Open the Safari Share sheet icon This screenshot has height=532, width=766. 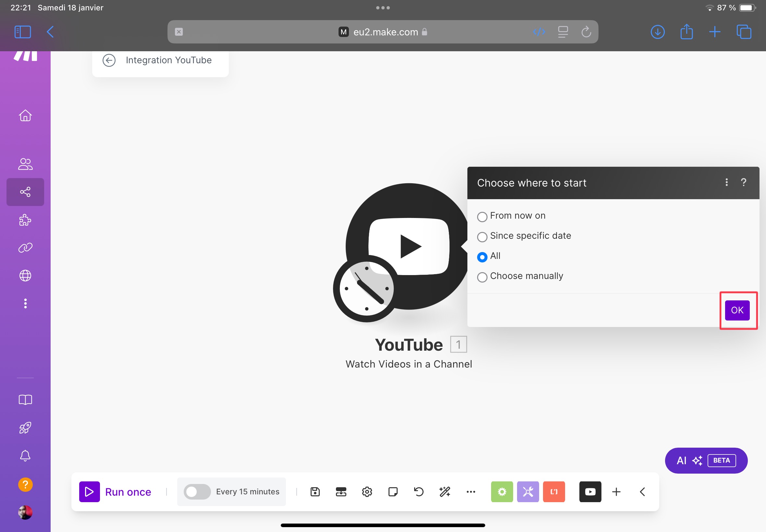pyautogui.click(x=686, y=32)
